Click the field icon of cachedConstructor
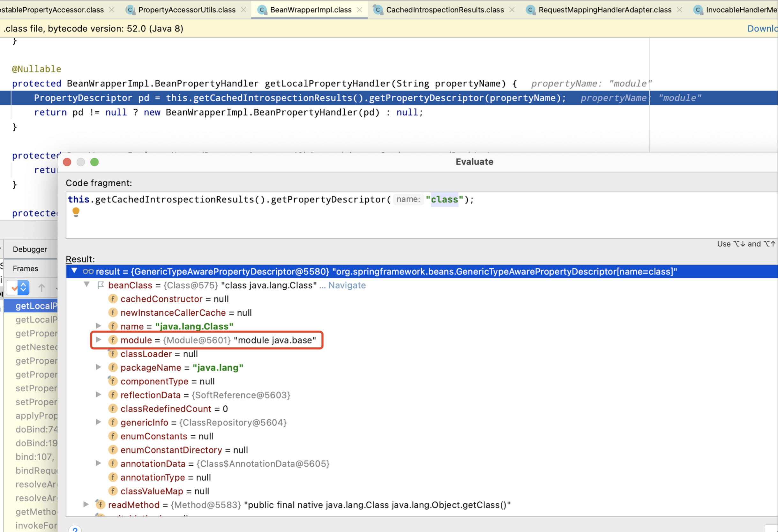778x532 pixels. coord(113,299)
